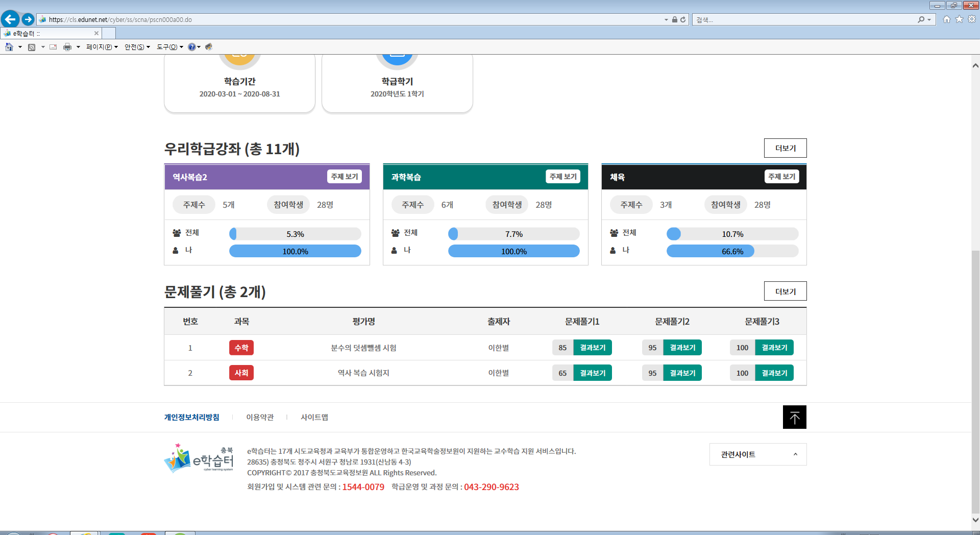Image resolution: width=980 pixels, height=535 pixels.
Task: View 문제풀기2 result for 역사 복습 시험지
Action: pyautogui.click(x=682, y=373)
